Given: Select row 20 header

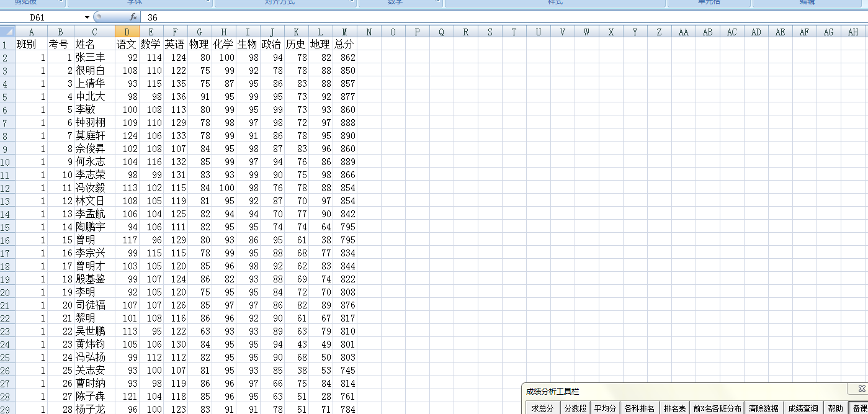Looking at the screenshot, I should [x=7, y=292].
